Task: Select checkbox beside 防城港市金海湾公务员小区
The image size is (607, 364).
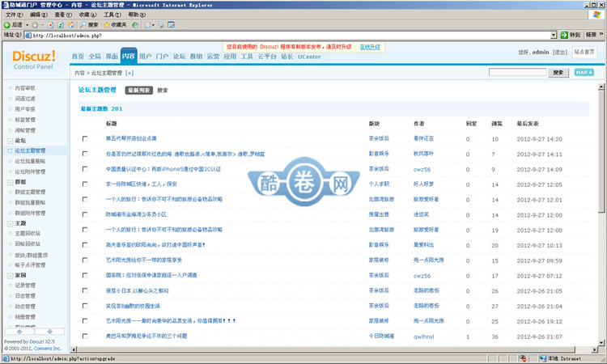Action: click(x=85, y=214)
